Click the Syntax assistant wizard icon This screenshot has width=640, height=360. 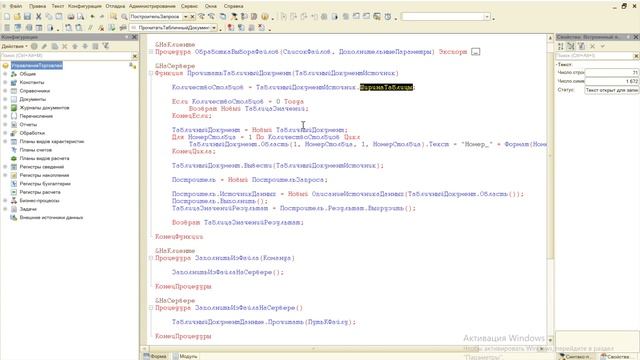point(234,17)
